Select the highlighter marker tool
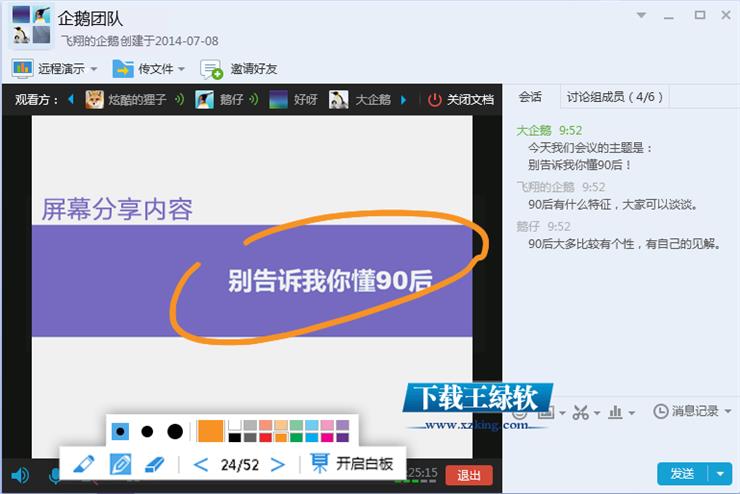 (84, 464)
